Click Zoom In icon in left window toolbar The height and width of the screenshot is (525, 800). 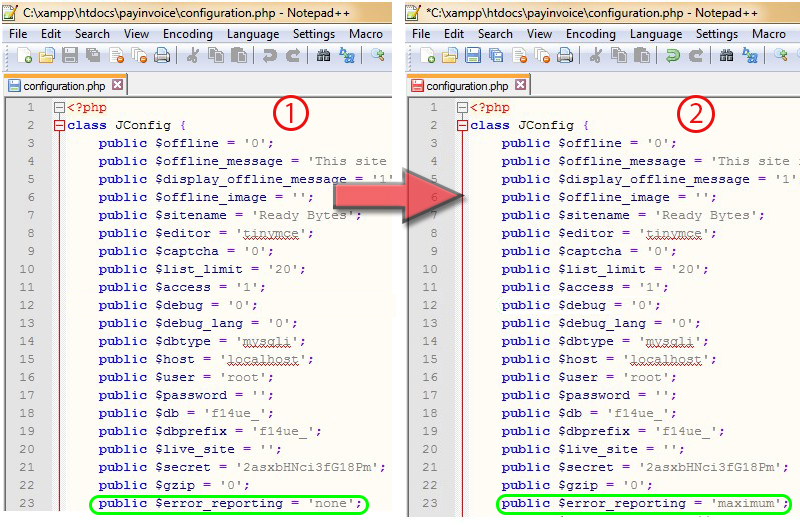coord(378,55)
